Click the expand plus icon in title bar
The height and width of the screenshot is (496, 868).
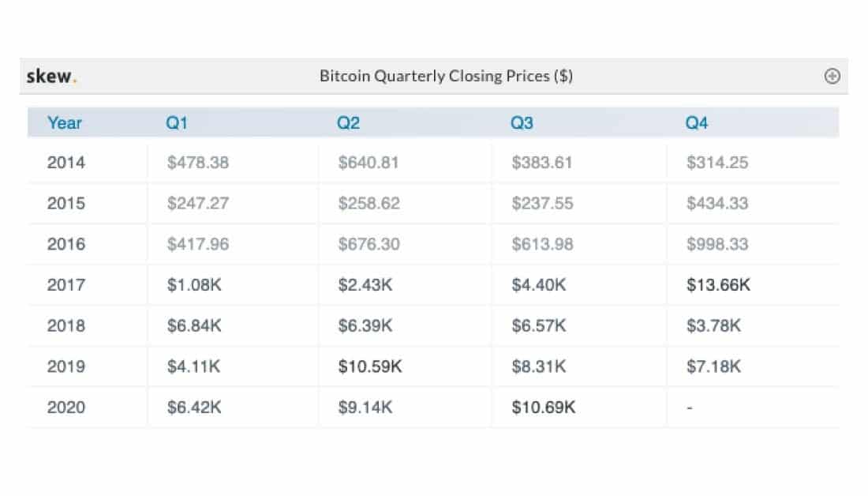coord(832,77)
